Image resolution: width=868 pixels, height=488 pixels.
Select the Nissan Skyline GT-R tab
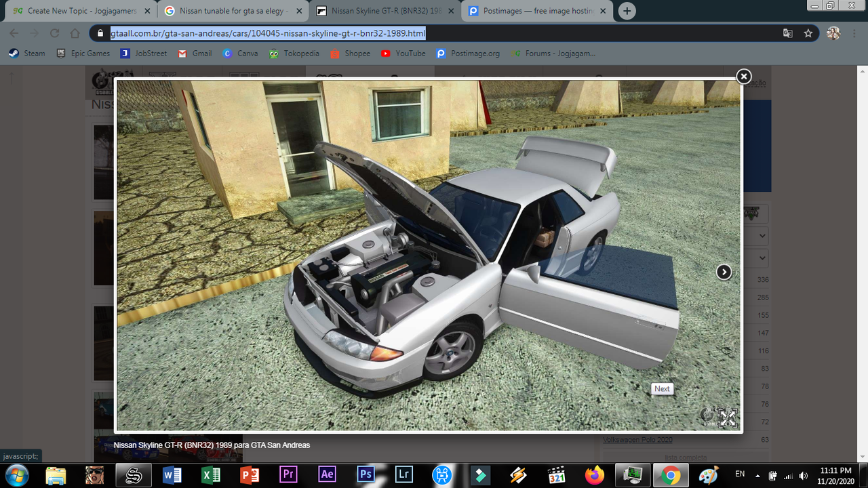[x=385, y=11]
